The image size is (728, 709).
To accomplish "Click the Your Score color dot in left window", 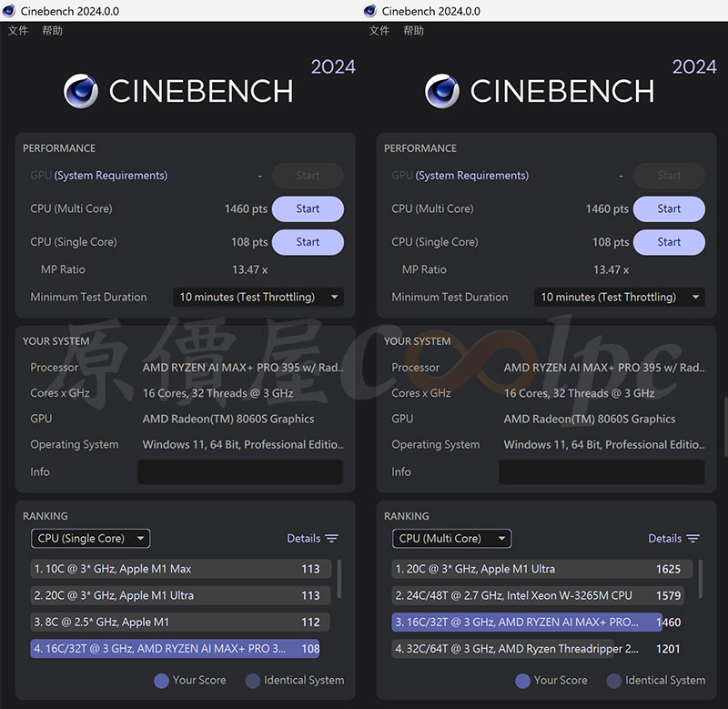I will (x=162, y=681).
